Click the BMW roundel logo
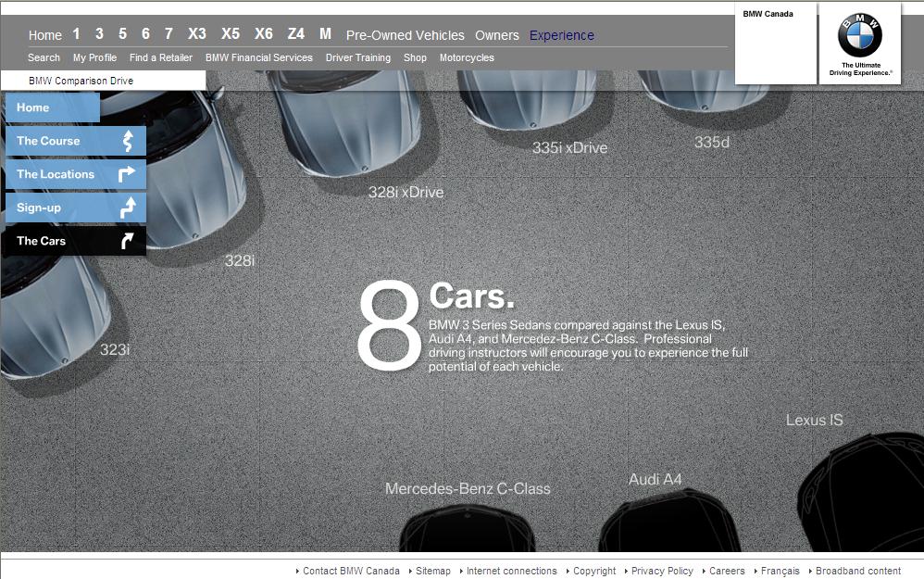This screenshot has width=924, height=579. click(x=860, y=35)
